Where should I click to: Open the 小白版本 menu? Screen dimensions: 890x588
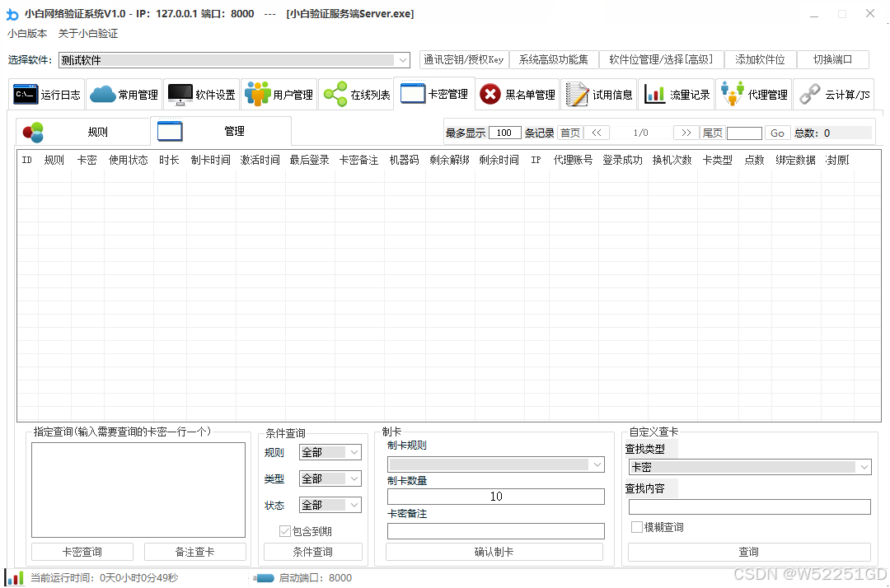27,34
